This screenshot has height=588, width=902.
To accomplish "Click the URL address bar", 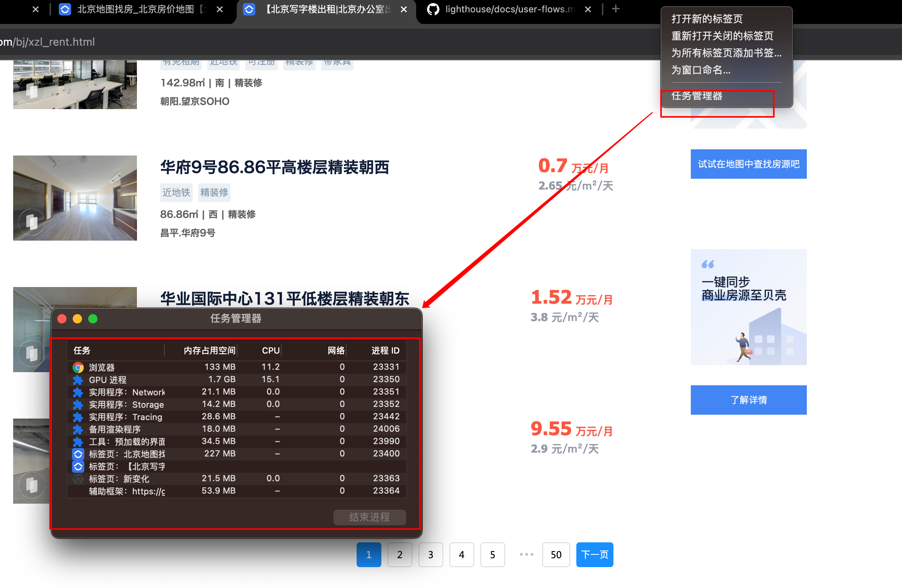I will 329,42.
